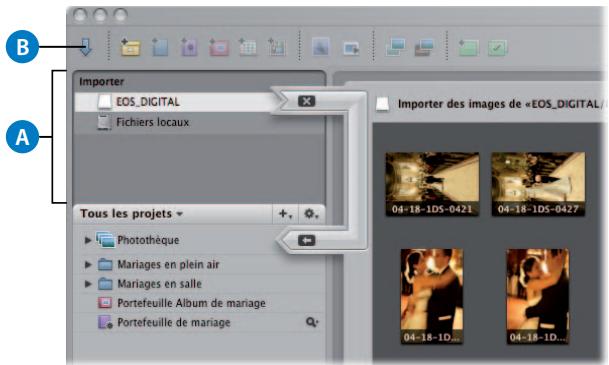Click the card icon beside Importer des images
Viewport: 609px width, 365px height.
pyautogui.click(x=382, y=104)
